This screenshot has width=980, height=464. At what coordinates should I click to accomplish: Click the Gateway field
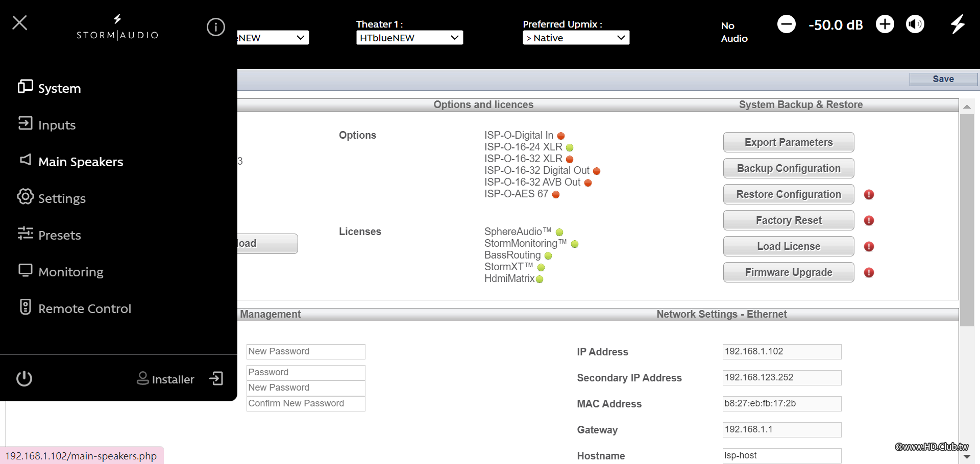(782, 429)
